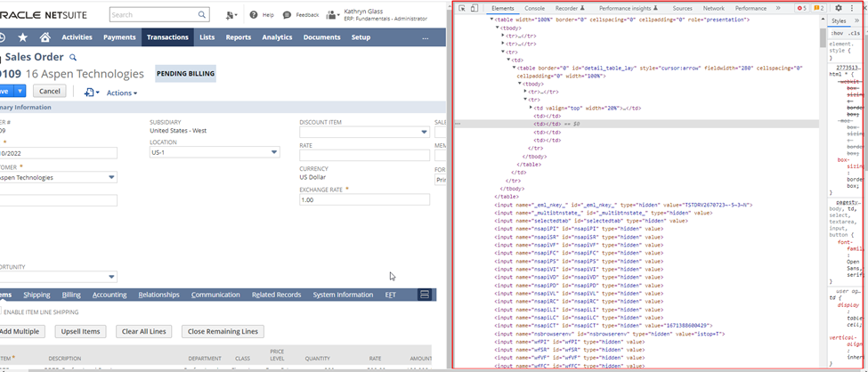Open the create new shortcut icon

click(231, 15)
